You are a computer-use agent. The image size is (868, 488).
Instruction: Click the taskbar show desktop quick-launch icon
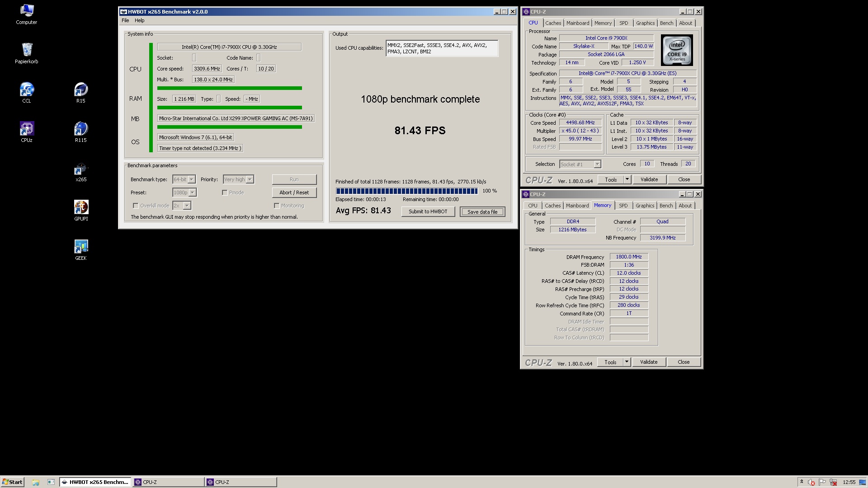[x=51, y=482]
